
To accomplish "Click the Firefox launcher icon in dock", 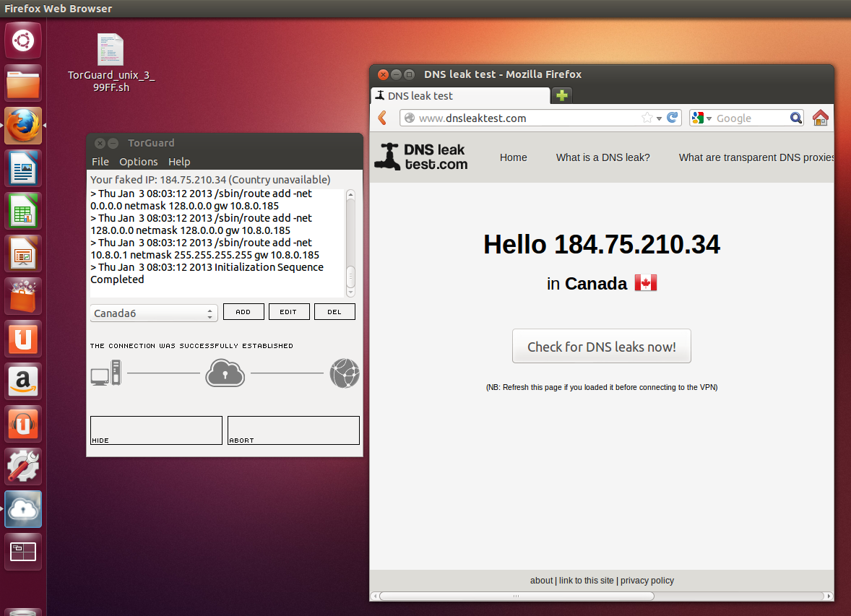I will (23, 126).
